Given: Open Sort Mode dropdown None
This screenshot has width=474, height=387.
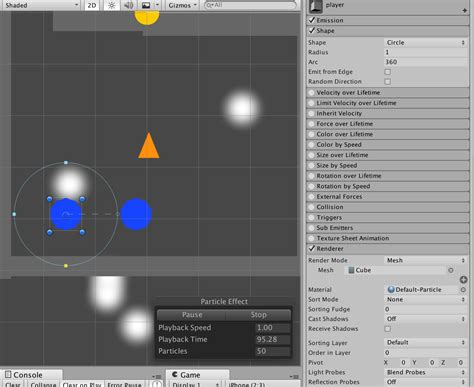Looking at the screenshot, I should click(426, 300).
